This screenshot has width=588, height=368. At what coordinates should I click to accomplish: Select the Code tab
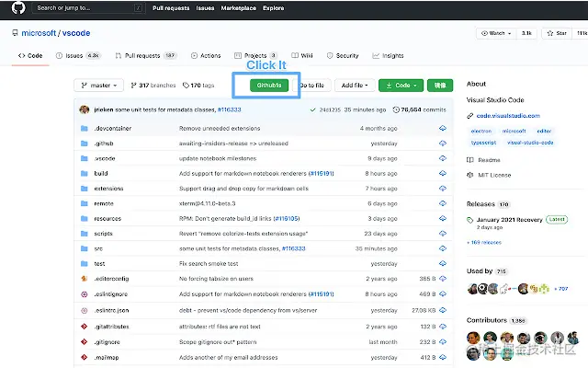[30, 55]
